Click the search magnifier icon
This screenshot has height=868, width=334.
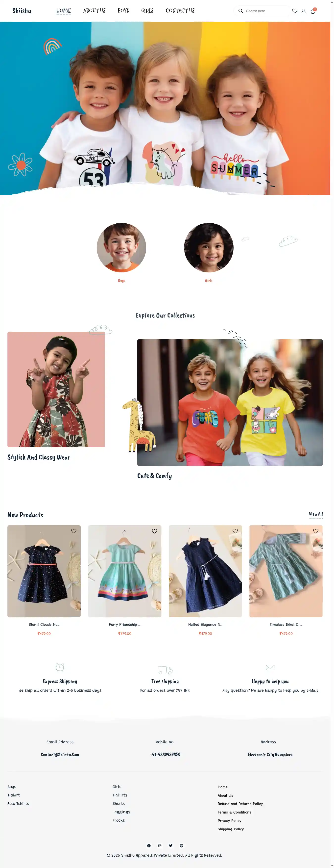pos(240,11)
